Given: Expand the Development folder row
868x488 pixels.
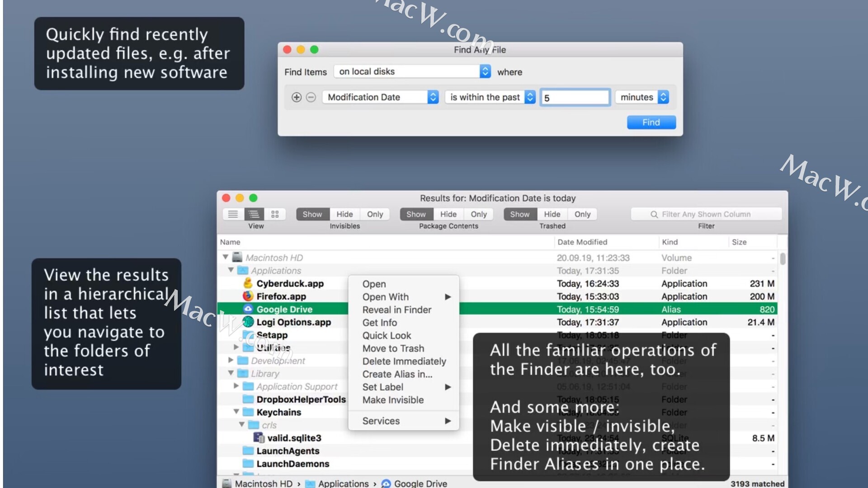Looking at the screenshot, I should point(231,360).
